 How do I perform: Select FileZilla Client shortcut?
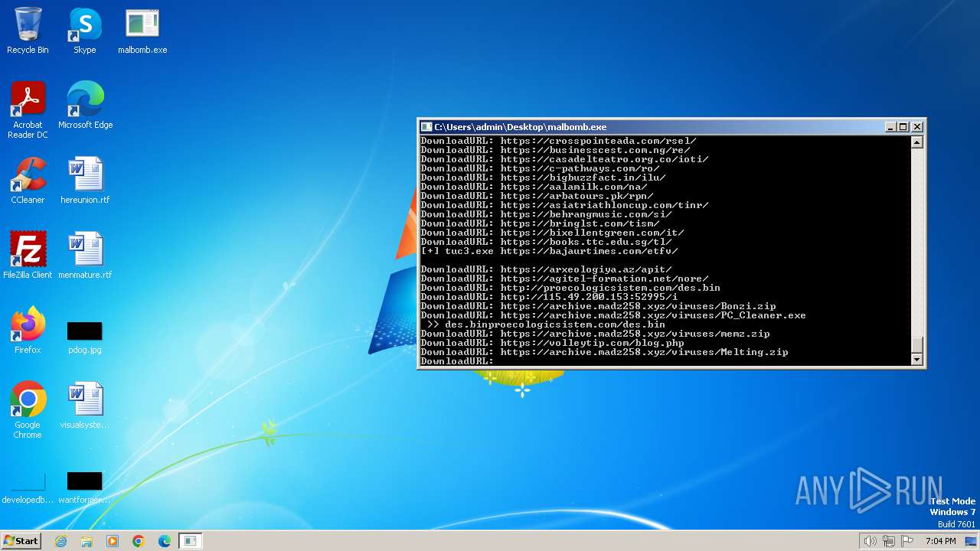(x=28, y=256)
